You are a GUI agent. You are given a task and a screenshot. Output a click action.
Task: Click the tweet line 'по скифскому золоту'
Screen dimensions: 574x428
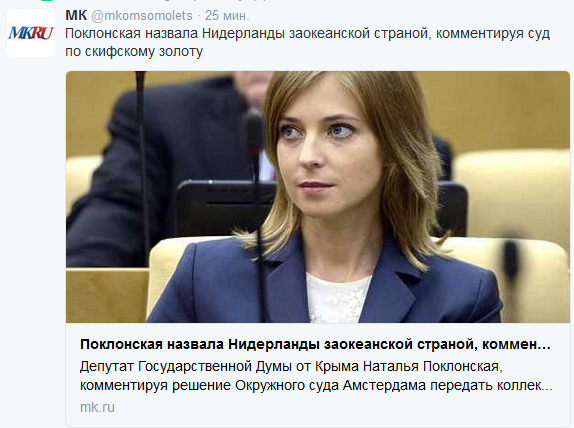(134, 51)
